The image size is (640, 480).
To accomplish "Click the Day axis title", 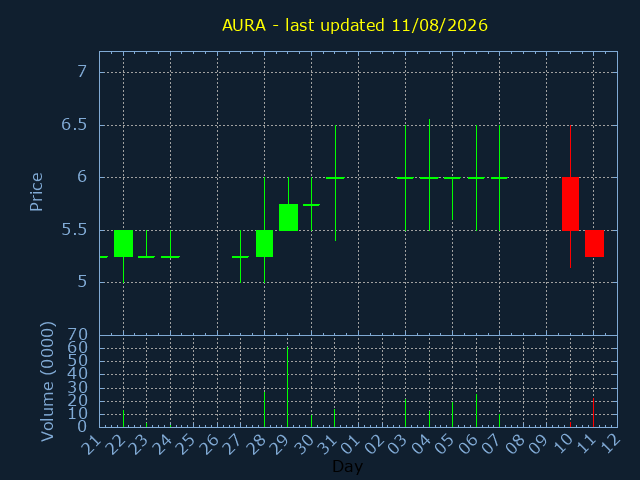I will pos(347,467).
